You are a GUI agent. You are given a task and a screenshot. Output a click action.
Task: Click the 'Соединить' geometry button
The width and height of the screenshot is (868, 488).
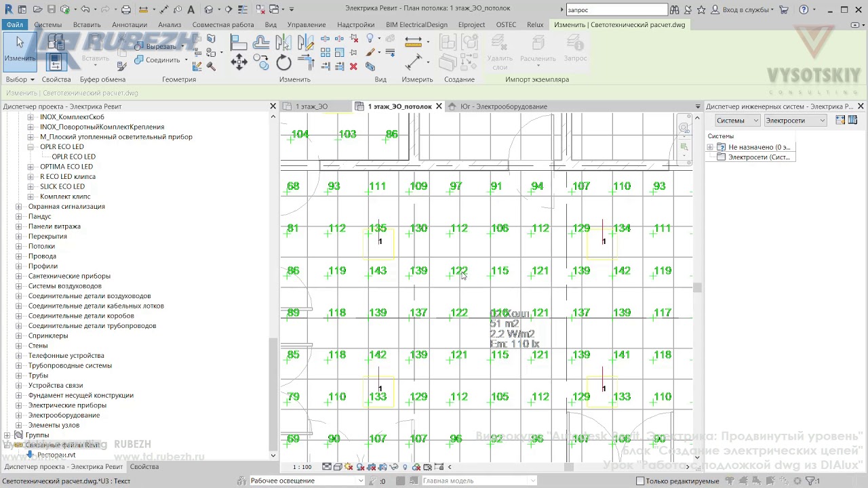(163, 60)
